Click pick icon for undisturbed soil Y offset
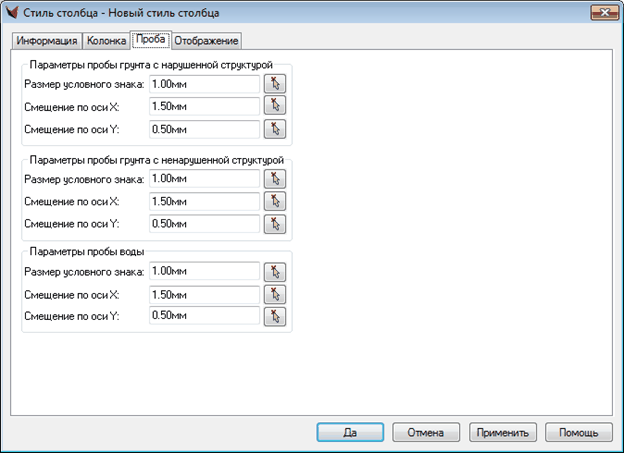 click(x=275, y=224)
